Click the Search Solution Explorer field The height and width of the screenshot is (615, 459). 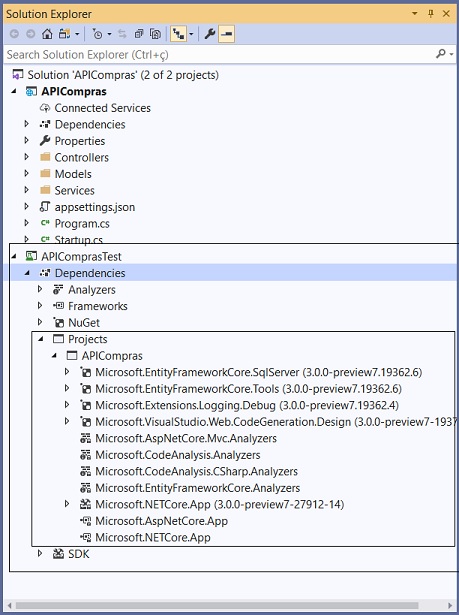pos(218,54)
